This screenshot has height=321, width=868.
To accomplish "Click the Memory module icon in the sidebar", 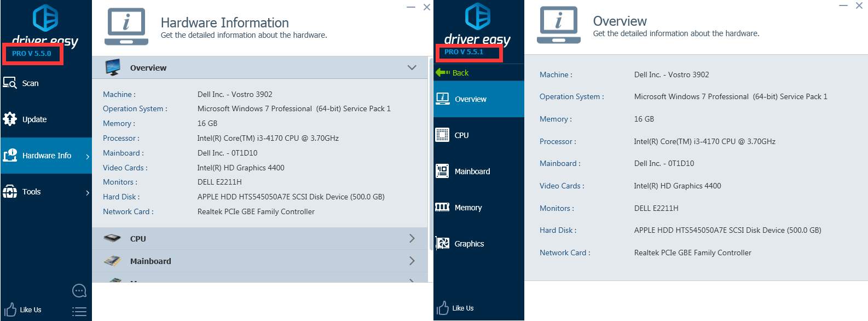I will [442, 207].
